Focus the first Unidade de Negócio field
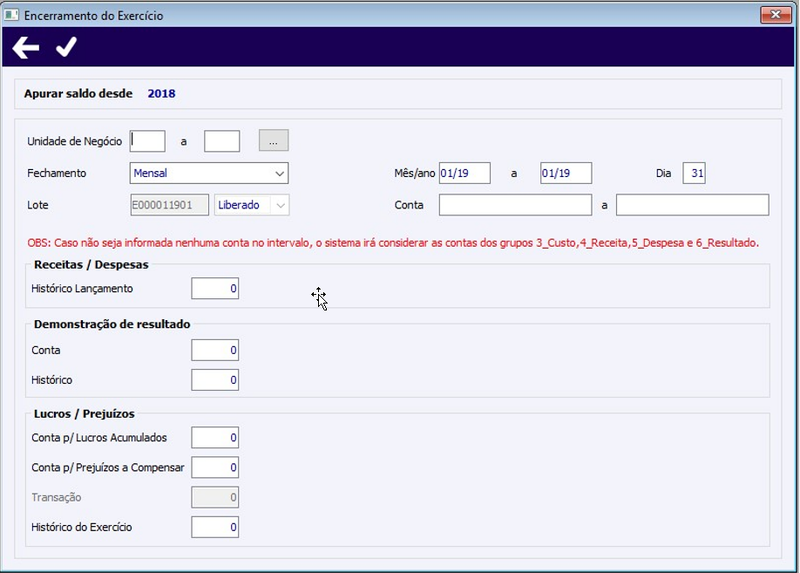The image size is (800, 573). click(x=147, y=141)
